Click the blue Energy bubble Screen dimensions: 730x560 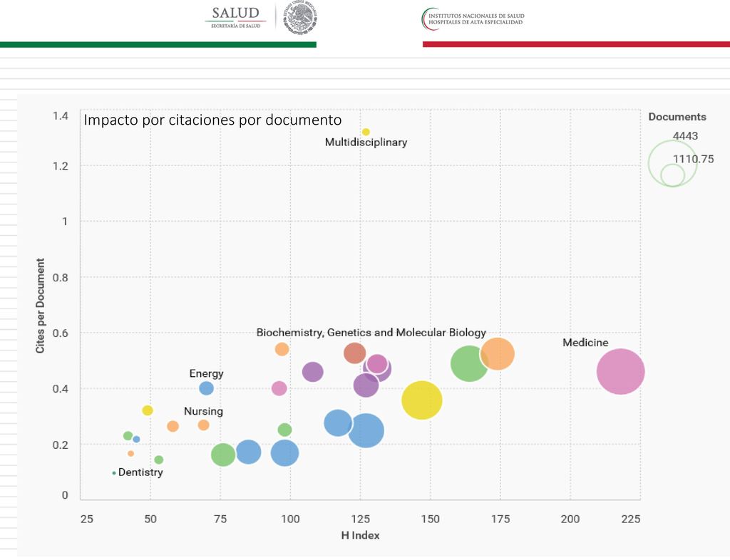[206, 388]
